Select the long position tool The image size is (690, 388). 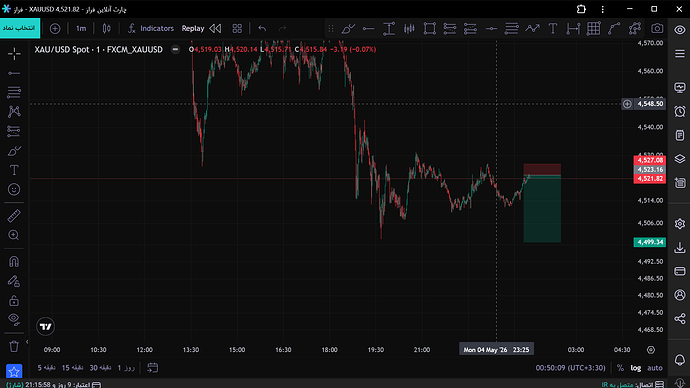tap(450, 29)
